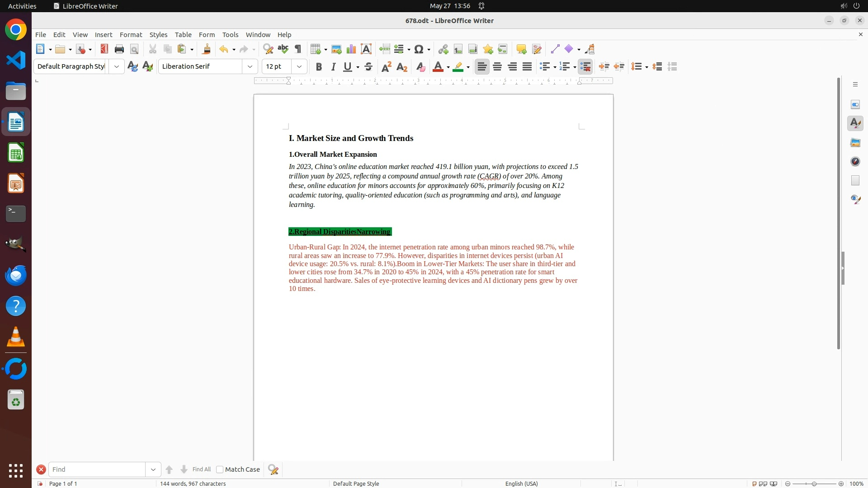
Task: Click the Strikethrough formatting icon
Action: point(368,67)
